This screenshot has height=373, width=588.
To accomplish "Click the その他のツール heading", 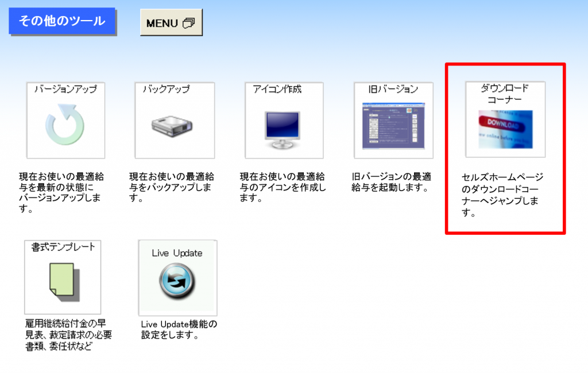I will tap(62, 21).
